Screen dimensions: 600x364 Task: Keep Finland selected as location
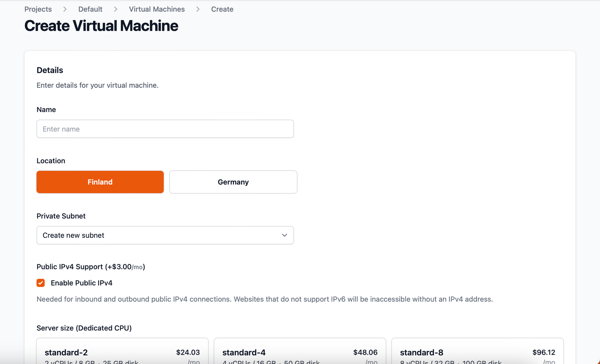[100, 182]
